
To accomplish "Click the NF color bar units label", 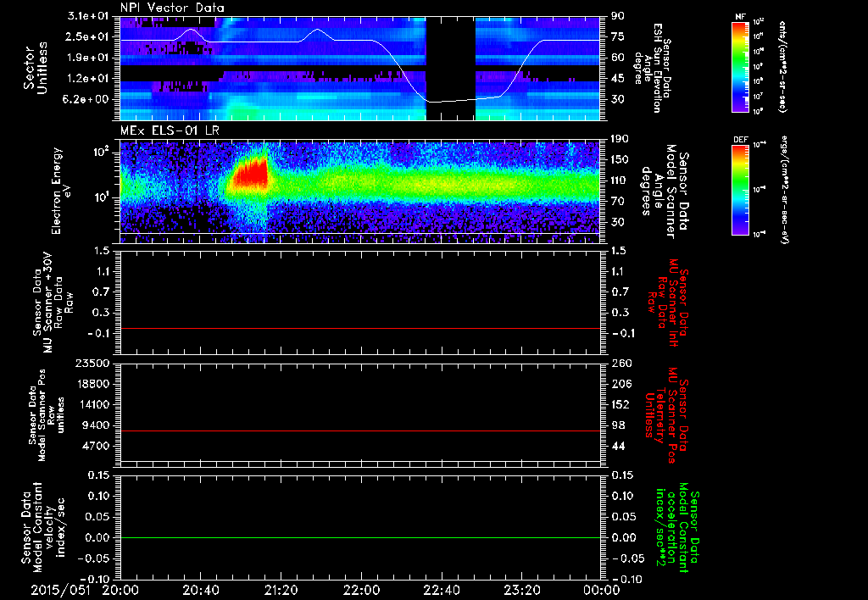I will click(x=782, y=67).
